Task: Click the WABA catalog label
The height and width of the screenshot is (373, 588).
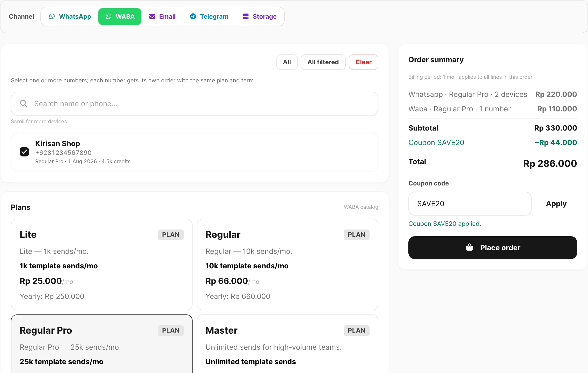Action: tap(361, 207)
